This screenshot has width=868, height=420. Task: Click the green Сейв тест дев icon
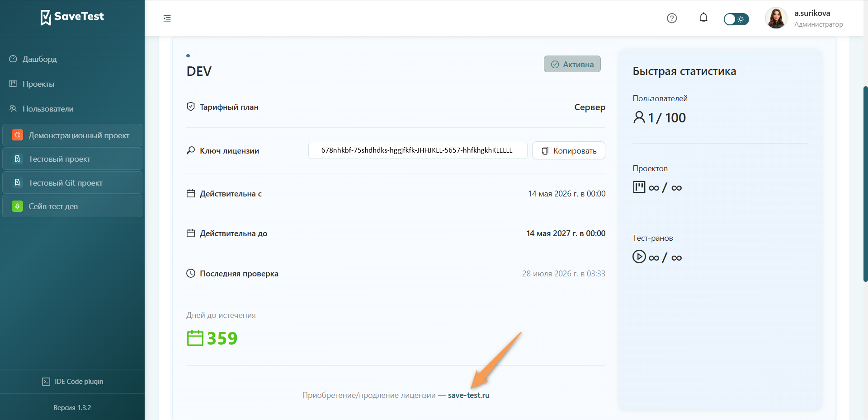[x=17, y=206]
